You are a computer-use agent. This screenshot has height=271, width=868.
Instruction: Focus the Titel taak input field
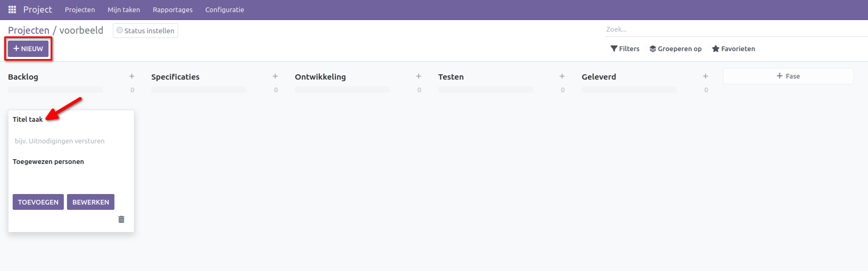71,141
